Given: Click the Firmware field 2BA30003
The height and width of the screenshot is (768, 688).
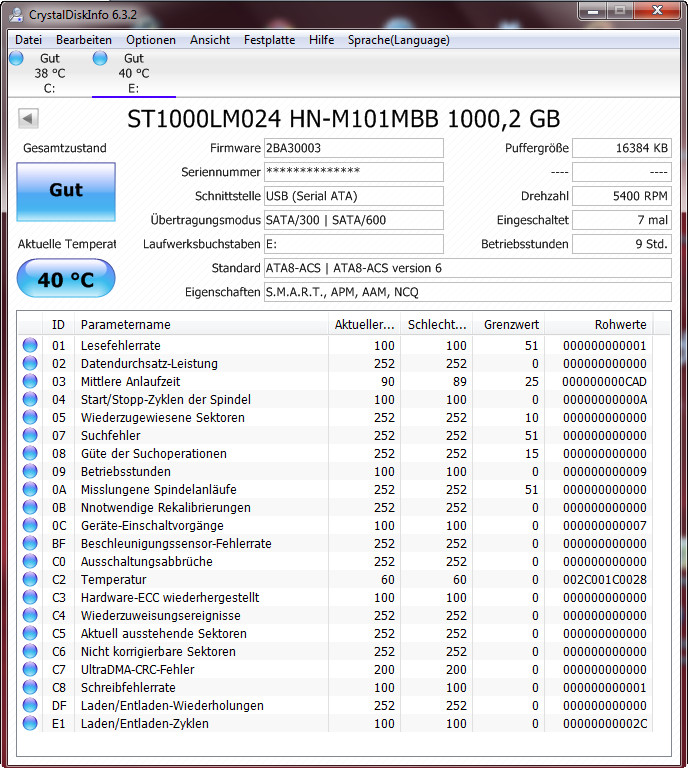Looking at the screenshot, I should tap(354, 148).
